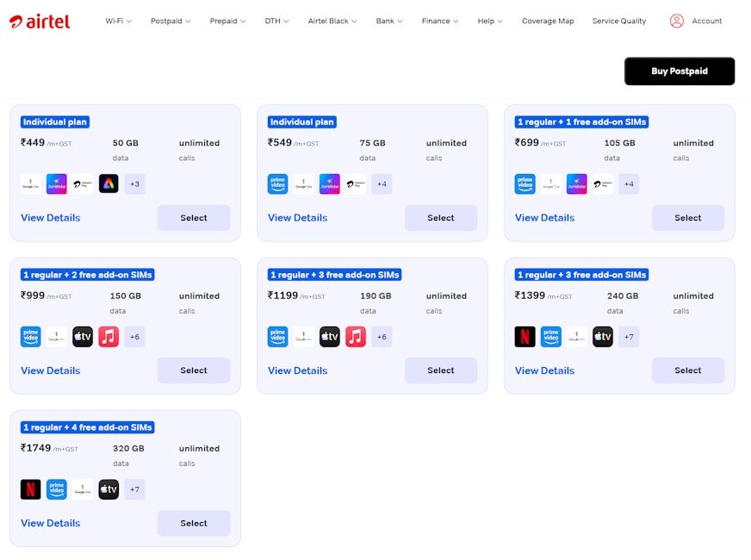Expand the +3 benefits in ₹449 plan
751x560 pixels.
pos(134,184)
